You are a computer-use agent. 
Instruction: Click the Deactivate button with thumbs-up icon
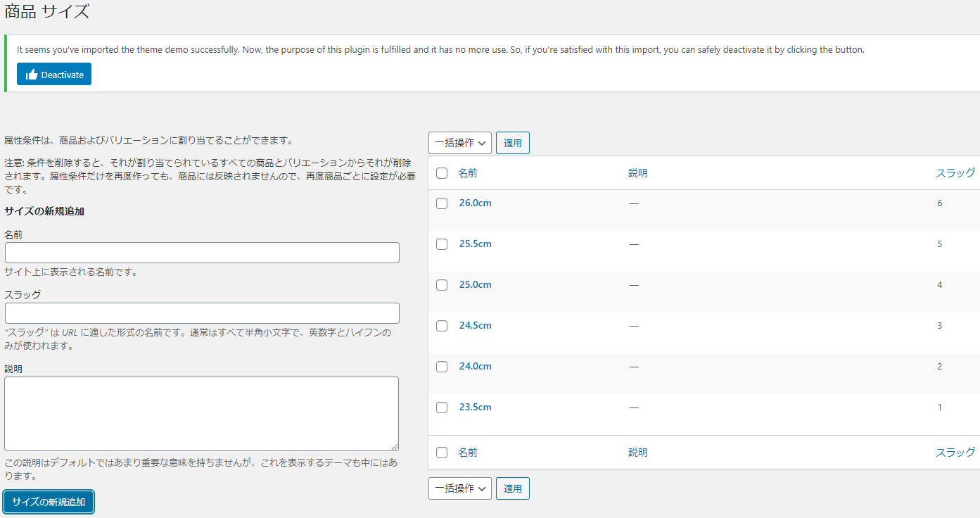coord(54,75)
